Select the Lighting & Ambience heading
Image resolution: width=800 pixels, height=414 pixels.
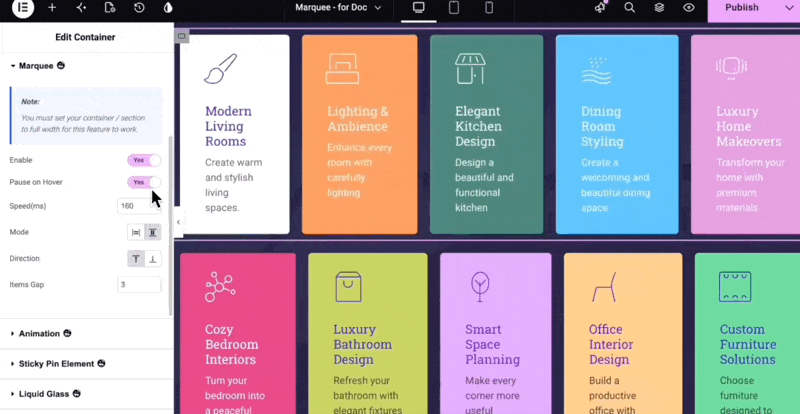[x=358, y=118]
